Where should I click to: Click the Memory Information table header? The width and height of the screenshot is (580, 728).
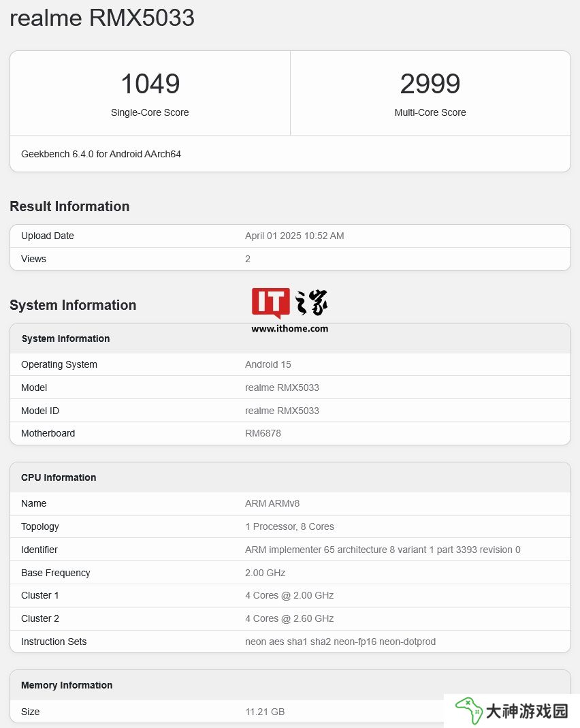pos(67,685)
